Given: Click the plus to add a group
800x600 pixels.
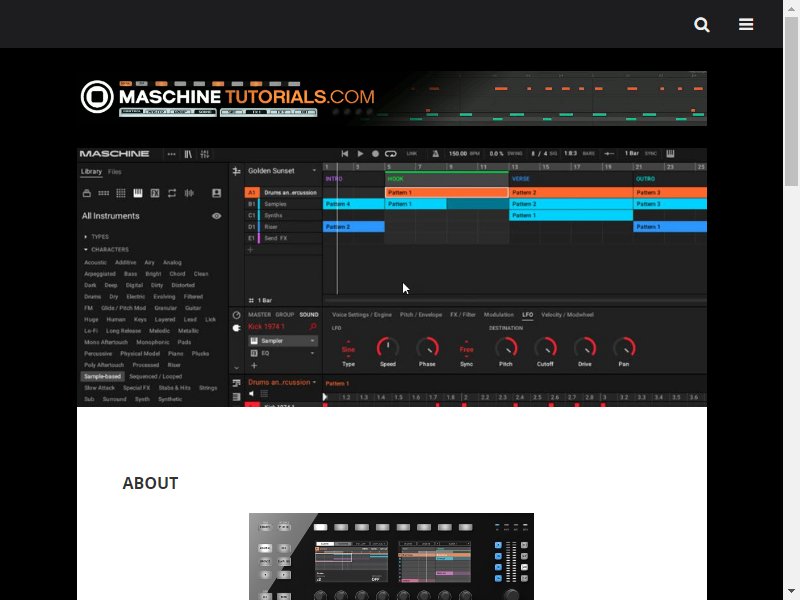Looking at the screenshot, I should 251,249.
